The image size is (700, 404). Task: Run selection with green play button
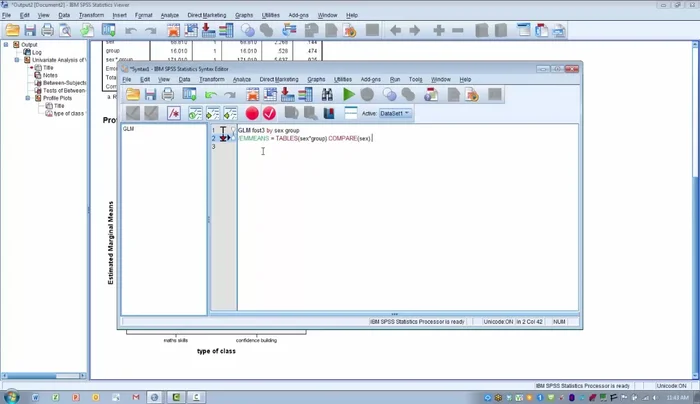click(349, 94)
